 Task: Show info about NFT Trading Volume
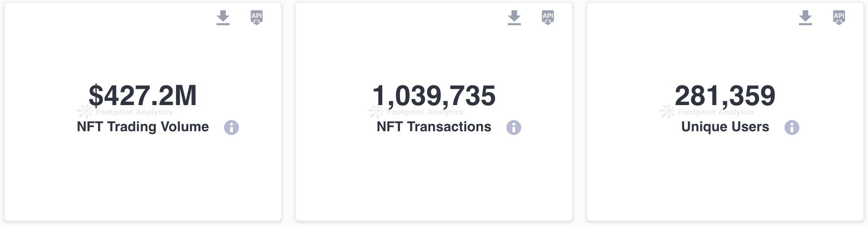(231, 128)
